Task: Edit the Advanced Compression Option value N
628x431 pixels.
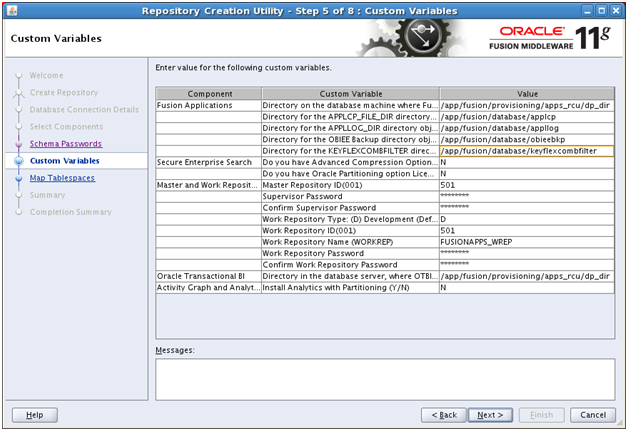Action: point(527,162)
